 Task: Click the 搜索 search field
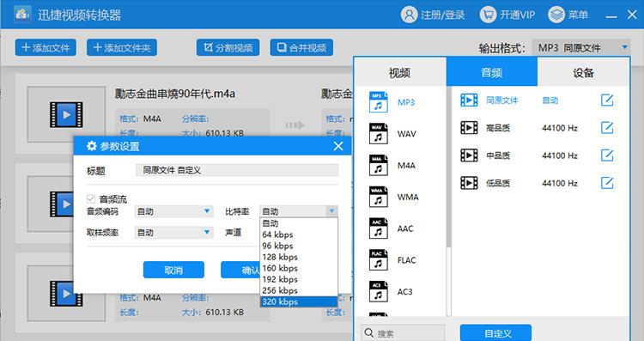403,332
